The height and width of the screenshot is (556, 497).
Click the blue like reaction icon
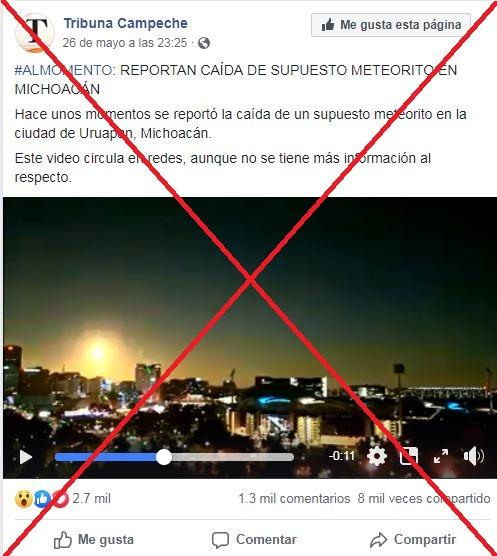click(42, 499)
